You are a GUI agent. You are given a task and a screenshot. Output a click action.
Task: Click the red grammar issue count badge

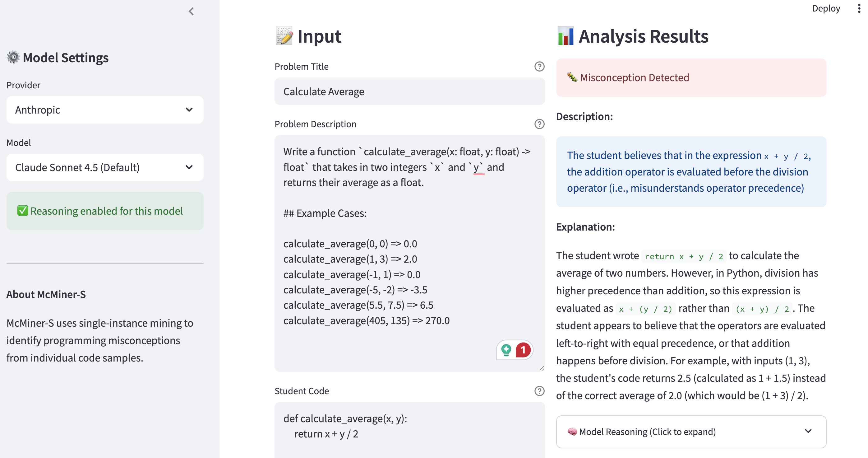coord(523,350)
